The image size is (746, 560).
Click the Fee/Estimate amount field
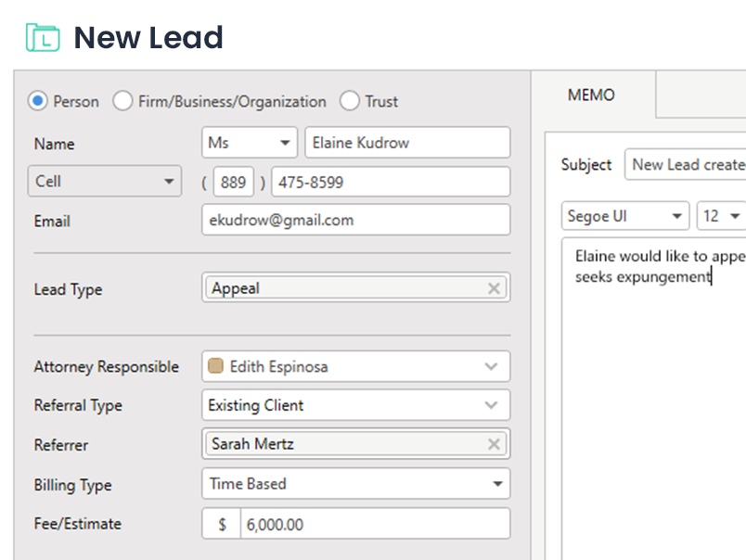coord(374,524)
